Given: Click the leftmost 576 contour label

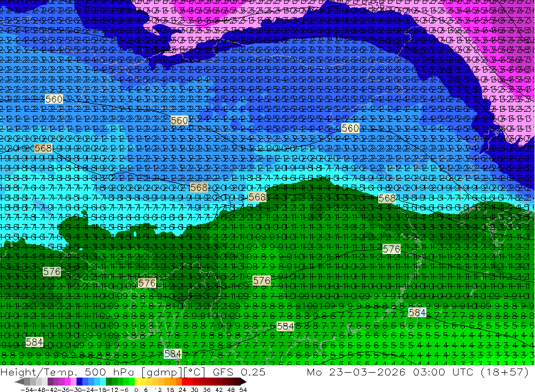Looking at the screenshot, I should pos(52,272).
